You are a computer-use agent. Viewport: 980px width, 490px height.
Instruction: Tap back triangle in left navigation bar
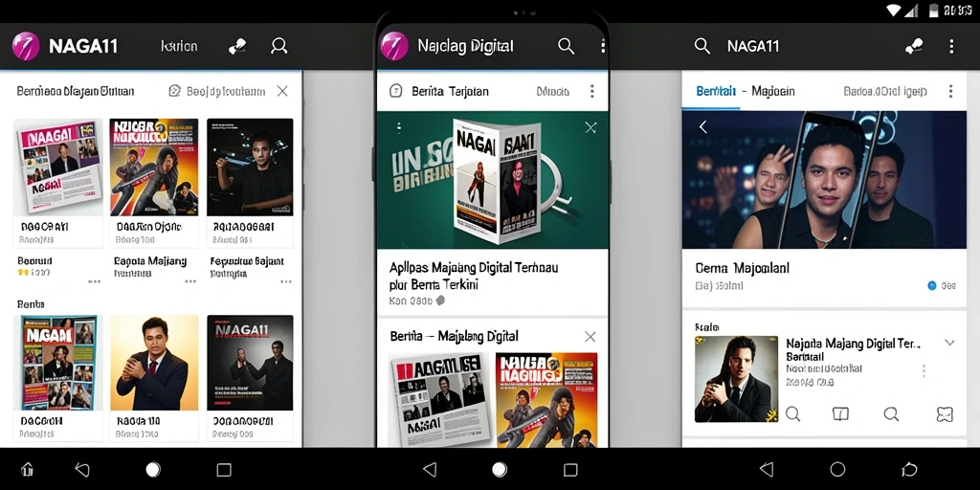coord(82,469)
